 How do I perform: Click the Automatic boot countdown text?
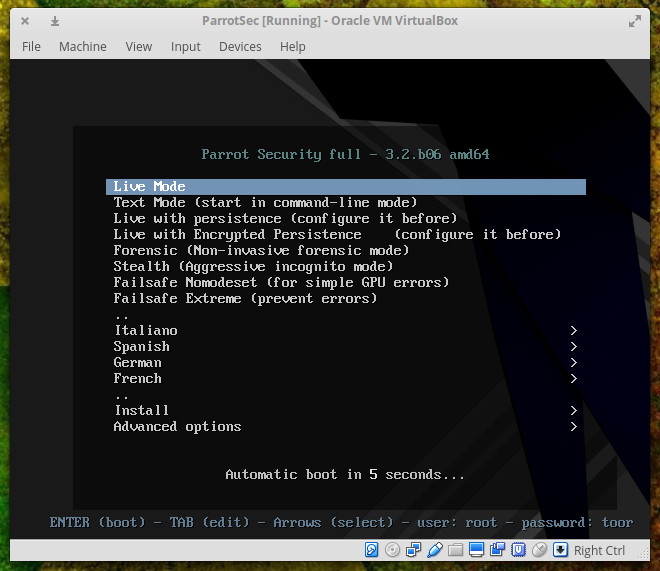(345, 474)
